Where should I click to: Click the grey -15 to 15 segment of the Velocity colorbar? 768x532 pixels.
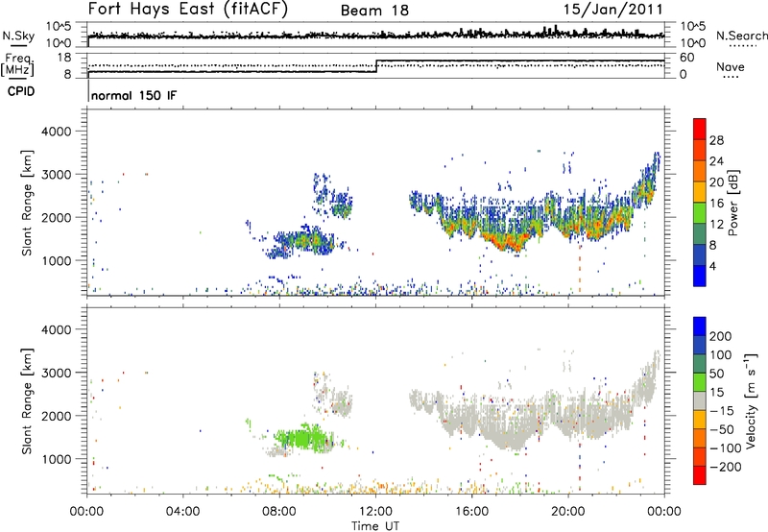click(x=700, y=400)
